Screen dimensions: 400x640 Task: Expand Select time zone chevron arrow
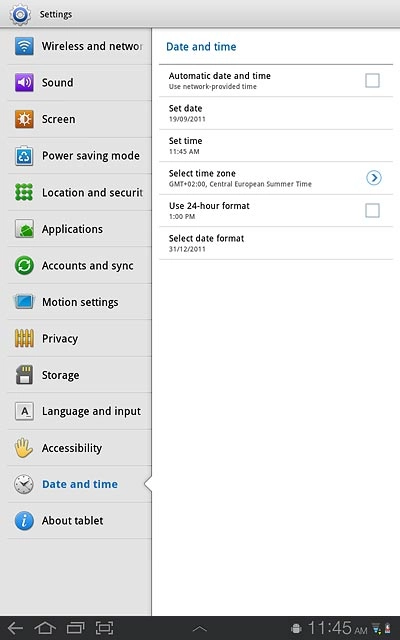pyautogui.click(x=374, y=178)
